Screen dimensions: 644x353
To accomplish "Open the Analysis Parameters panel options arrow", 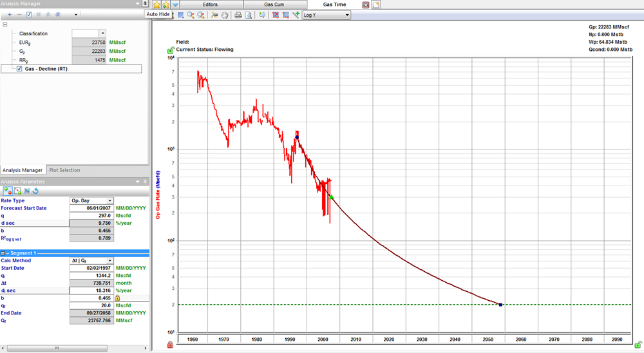I will (x=138, y=181).
